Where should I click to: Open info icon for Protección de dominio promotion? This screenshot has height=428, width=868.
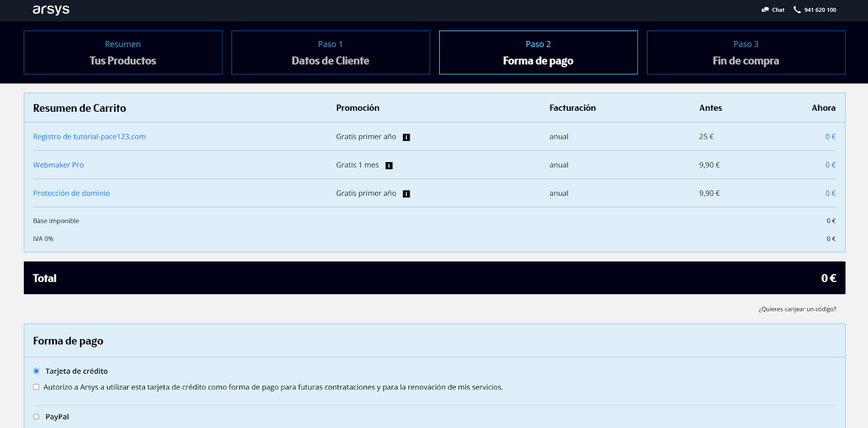pos(406,194)
